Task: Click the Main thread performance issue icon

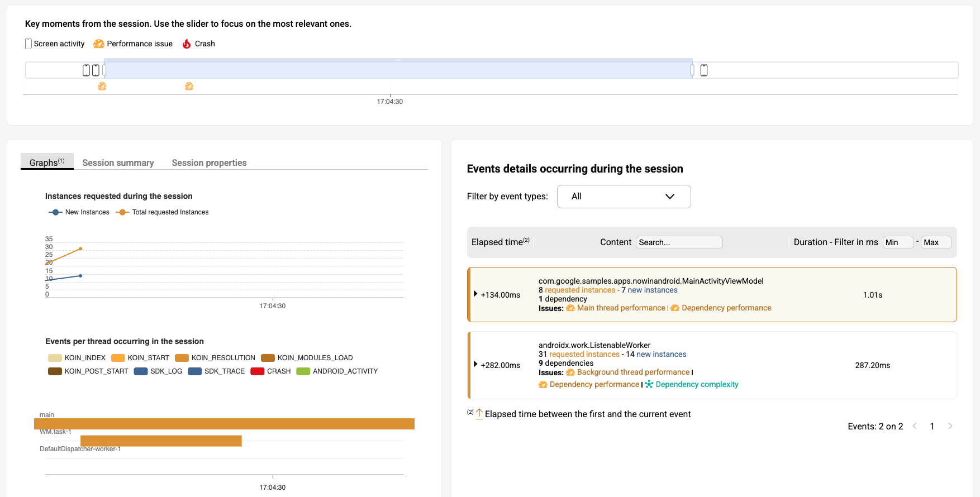Action: pyautogui.click(x=570, y=308)
